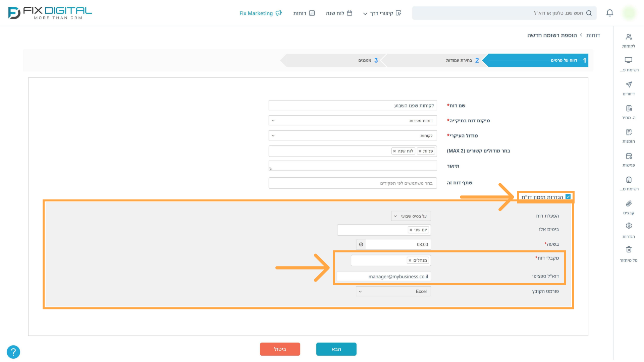Open the file format Excel dropdown
Image resolution: width=644 pixels, height=362 pixels.
[x=393, y=291]
